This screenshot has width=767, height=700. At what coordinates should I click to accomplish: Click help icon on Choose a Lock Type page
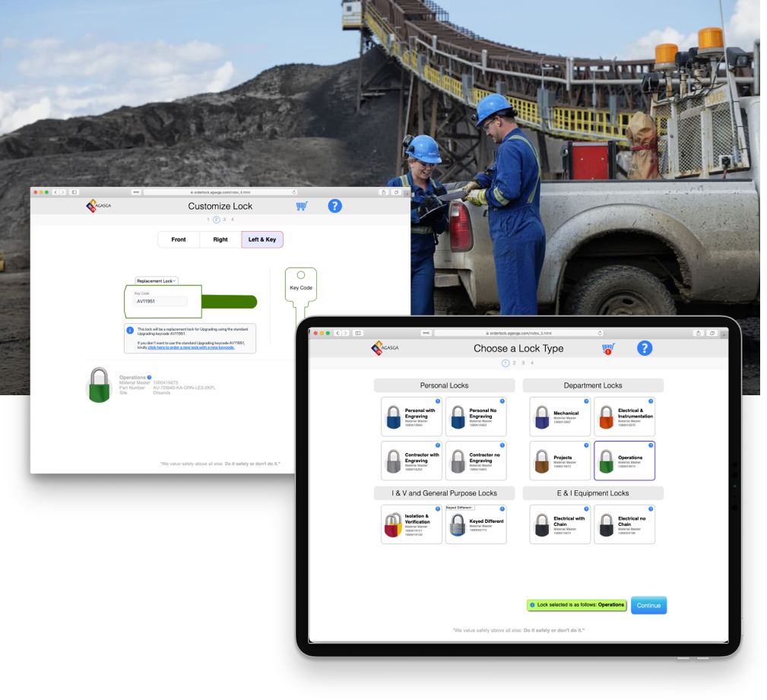tap(644, 348)
